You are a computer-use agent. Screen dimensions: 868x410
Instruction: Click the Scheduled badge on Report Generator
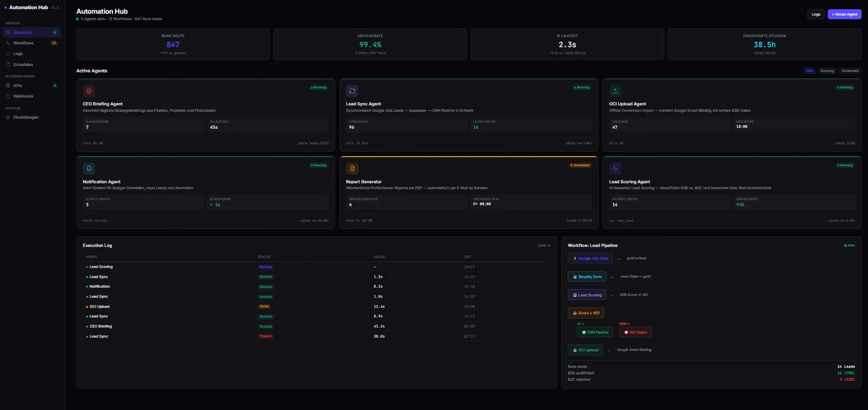pyautogui.click(x=580, y=165)
